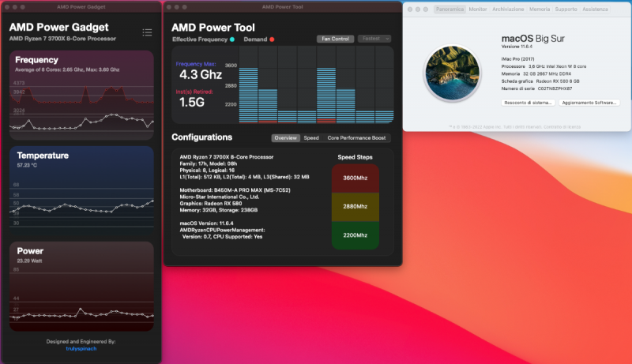632x364 pixels.
Task: Click the Frequency graph card
Action: point(81,95)
